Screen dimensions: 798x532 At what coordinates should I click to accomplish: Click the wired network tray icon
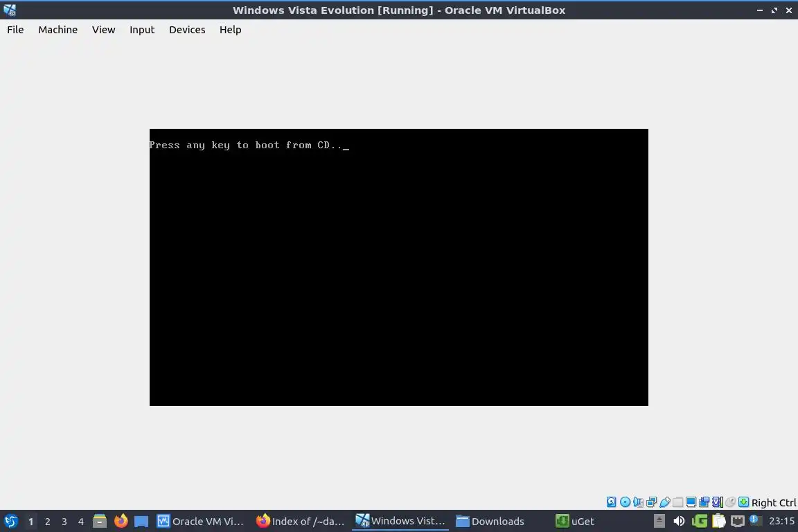(x=738, y=521)
